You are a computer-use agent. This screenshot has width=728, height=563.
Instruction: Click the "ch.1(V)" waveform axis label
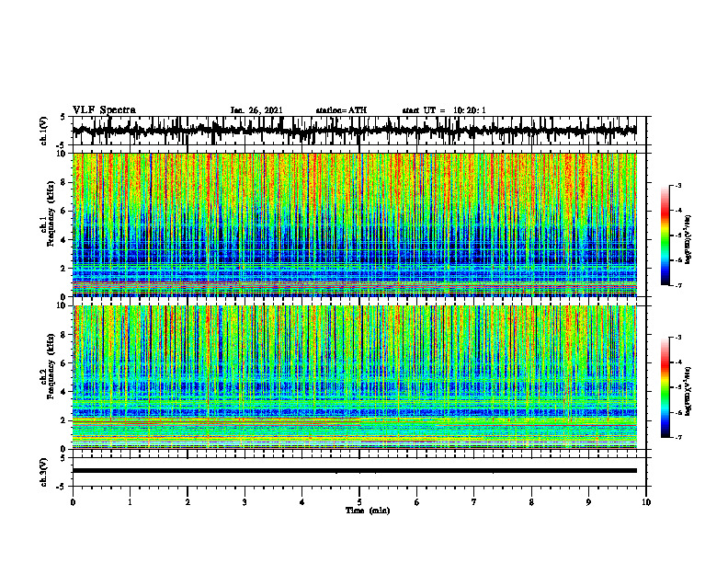[x=44, y=132]
